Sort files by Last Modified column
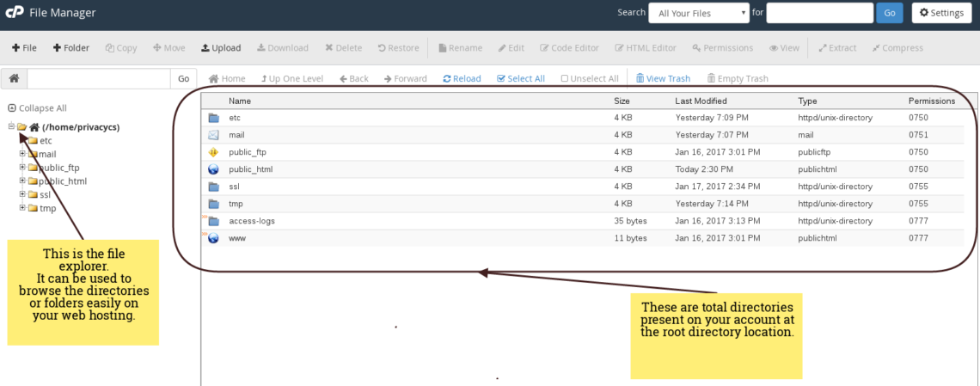 click(701, 101)
